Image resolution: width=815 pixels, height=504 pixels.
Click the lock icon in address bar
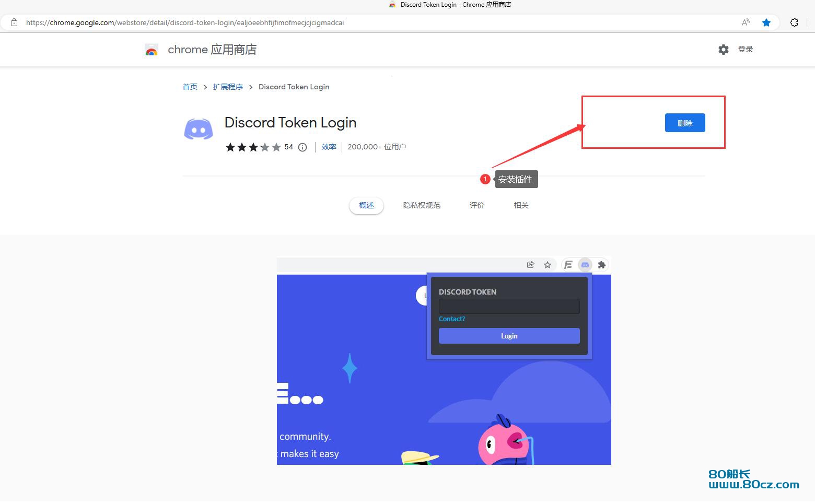(x=14, y=22)
